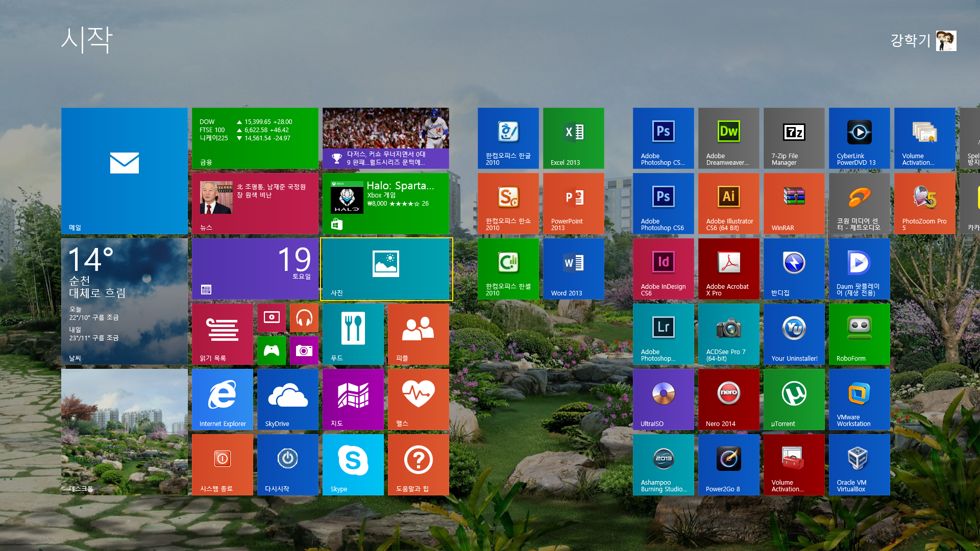The image size is (980, 551).
Task: Launch Excel 2013
Action: (x=574, y=138)
